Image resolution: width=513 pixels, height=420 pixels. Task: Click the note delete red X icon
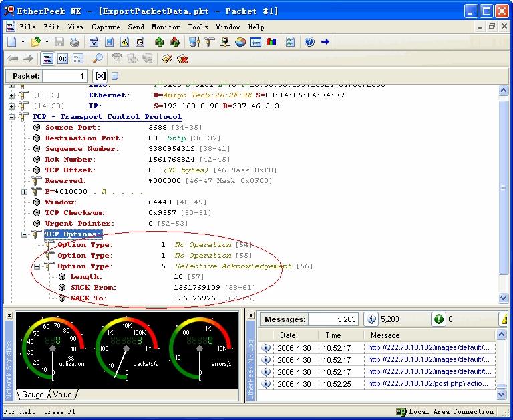[182, 59]
